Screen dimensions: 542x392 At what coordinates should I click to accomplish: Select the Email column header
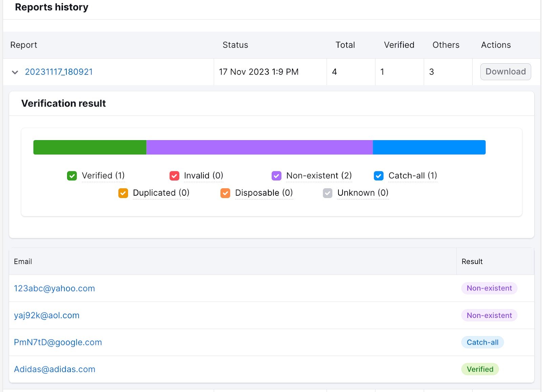tap(23, 261)
